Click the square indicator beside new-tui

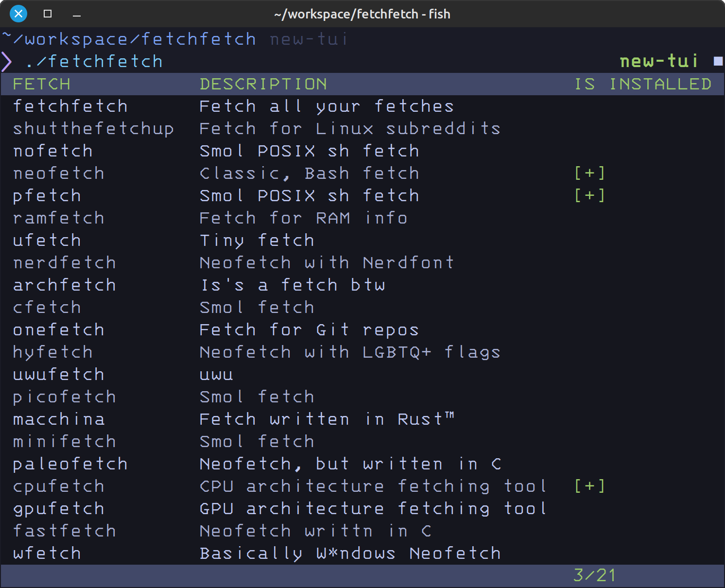[x=718, y=61]
